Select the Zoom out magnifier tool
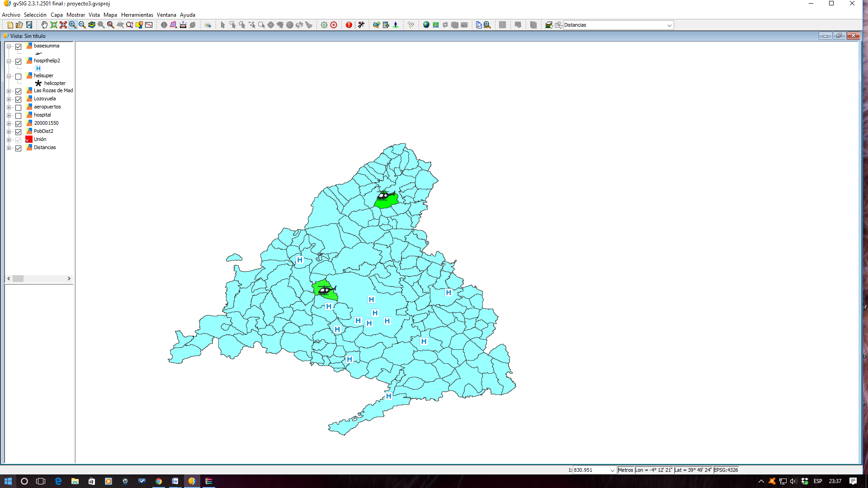This screenshot has width=868, height=488. click(x=82, y=25)
